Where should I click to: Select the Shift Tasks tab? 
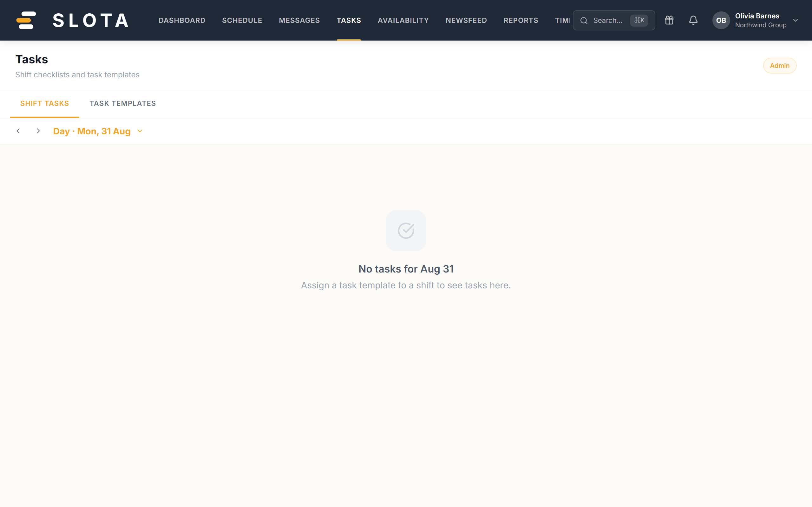(45, 103)
